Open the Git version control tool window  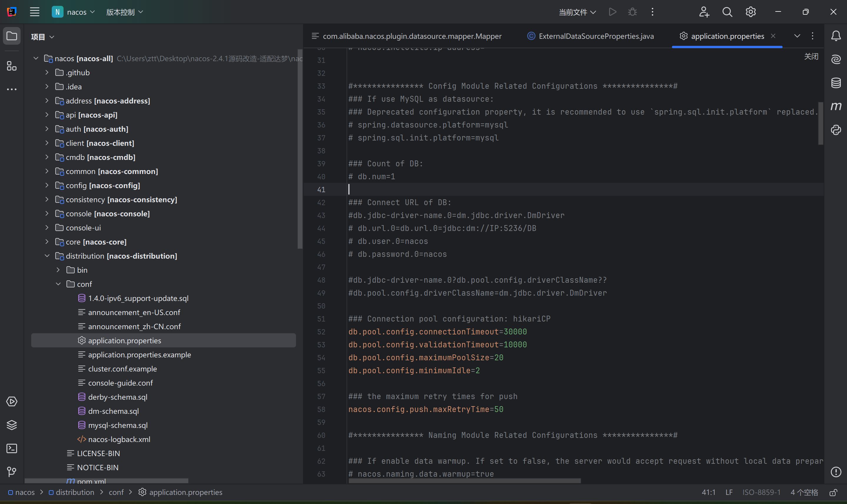click(x=11, y=472)
